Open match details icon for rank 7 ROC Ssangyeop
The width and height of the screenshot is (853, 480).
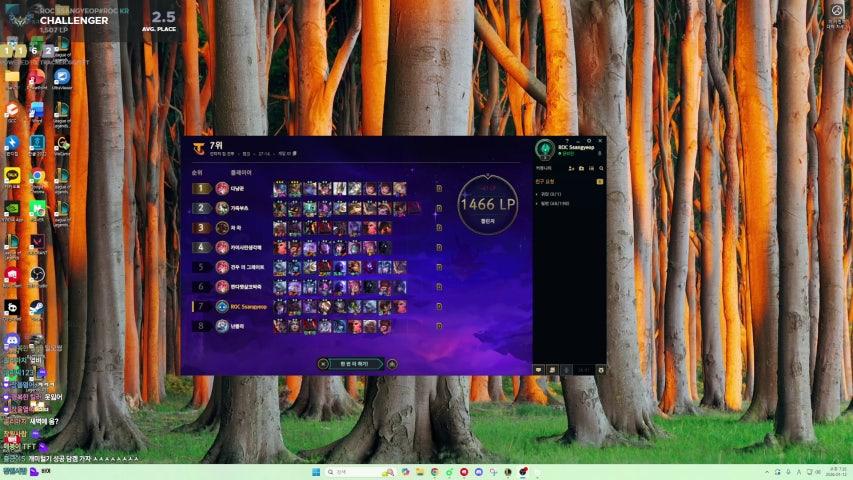coord(439,306)
